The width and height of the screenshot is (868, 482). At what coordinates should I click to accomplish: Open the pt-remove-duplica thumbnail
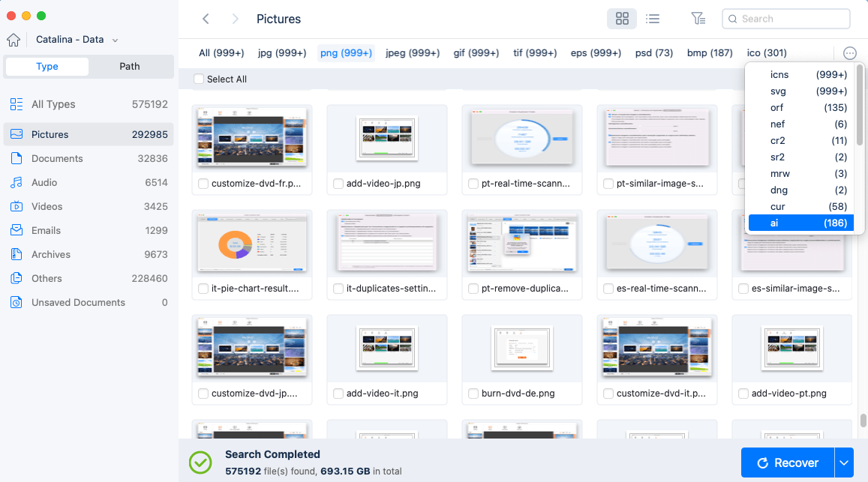[522, 244]
